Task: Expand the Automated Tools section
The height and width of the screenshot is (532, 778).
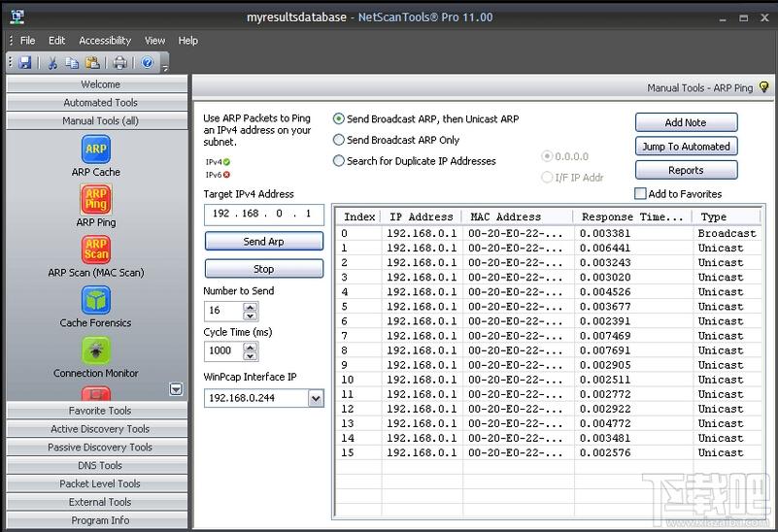Action: point(97,102)
